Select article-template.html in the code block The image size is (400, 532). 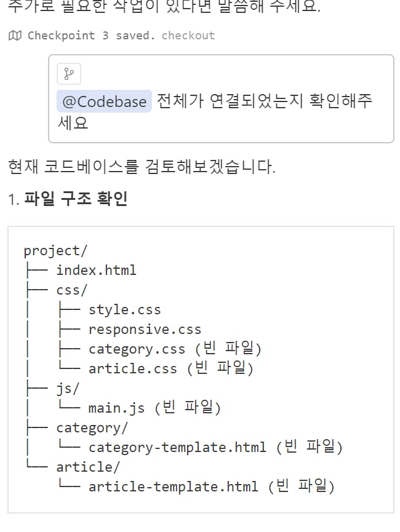point(173,486)
